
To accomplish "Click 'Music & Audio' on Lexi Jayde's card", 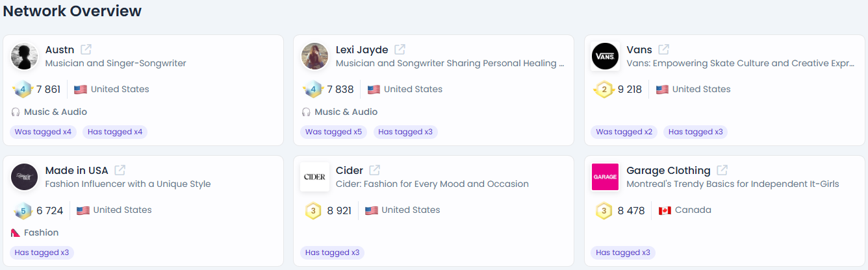I will point(346,112).
